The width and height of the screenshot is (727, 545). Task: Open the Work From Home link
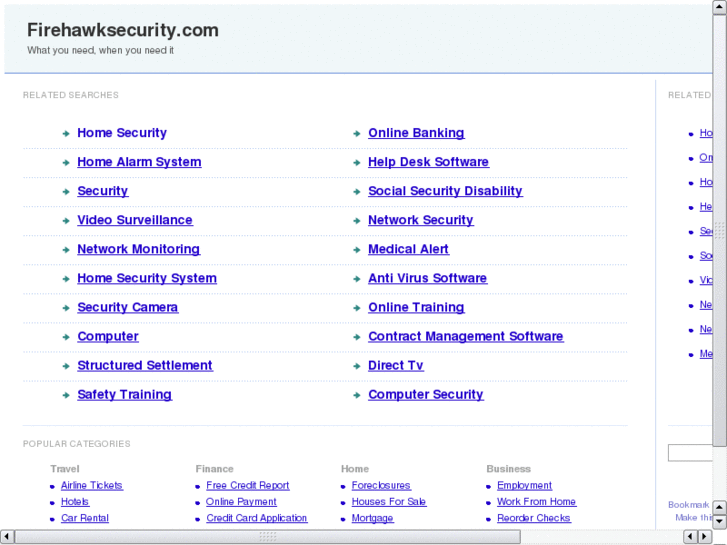[x=536, y=502]
